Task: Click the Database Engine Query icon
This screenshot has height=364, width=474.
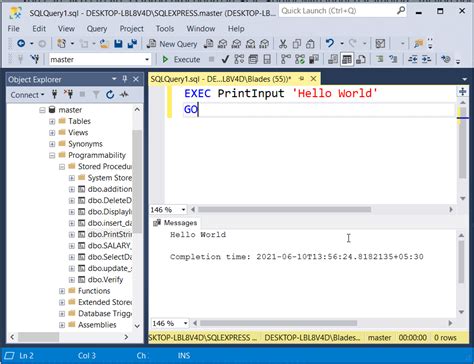Action: pos(208,43)
